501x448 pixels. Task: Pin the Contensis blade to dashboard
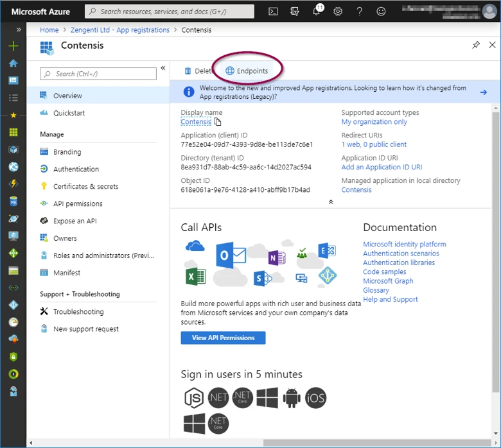click(x=476, y=45)
